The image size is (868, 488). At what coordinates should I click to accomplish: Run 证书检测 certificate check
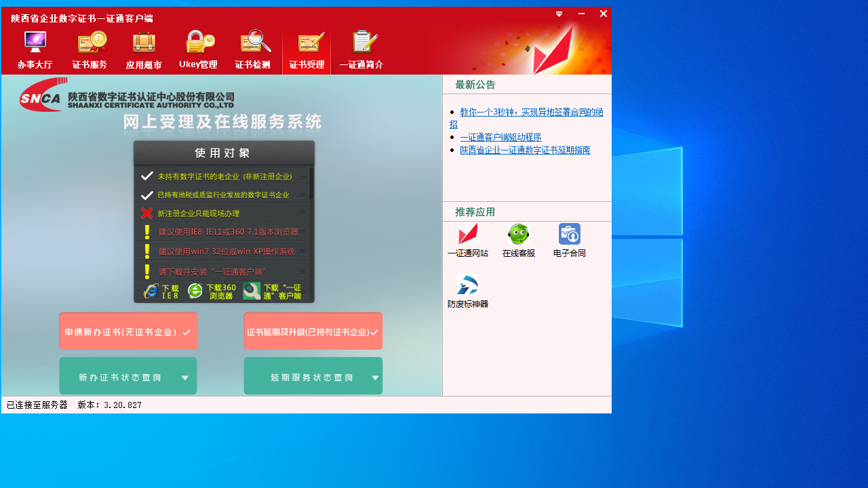(252, 49)
